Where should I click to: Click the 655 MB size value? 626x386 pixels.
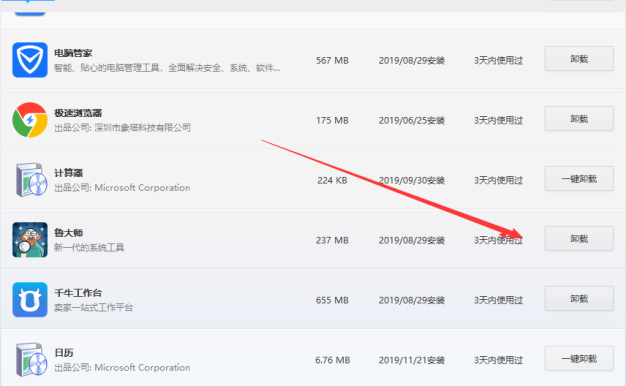coord(332,300)
